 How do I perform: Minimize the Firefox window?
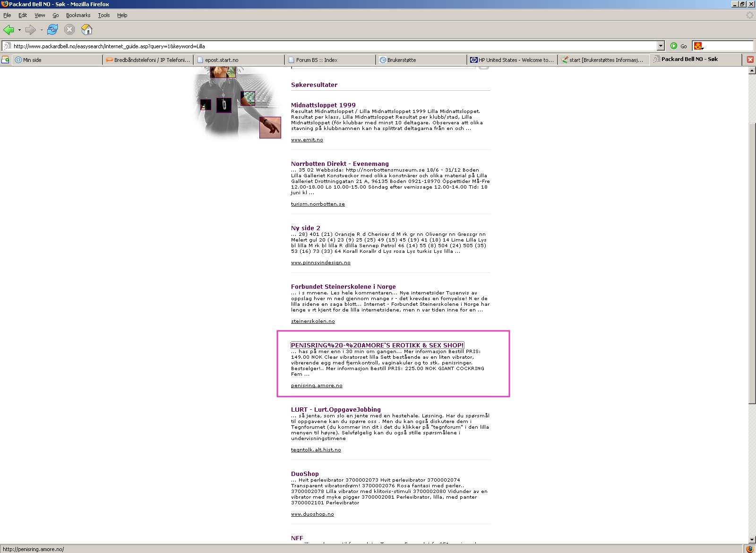(x=735, y=4)
